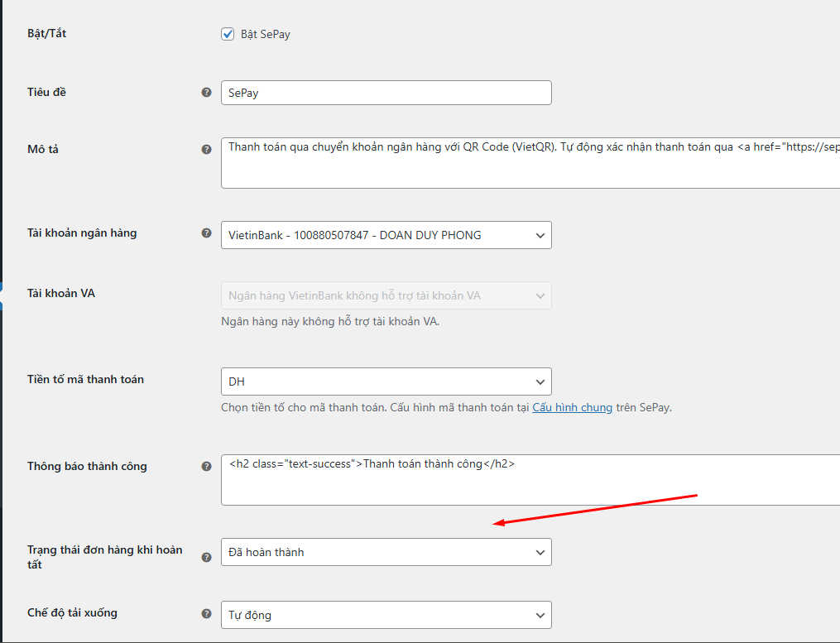Click help icon beside Trạng thái đơn hàng
The width and height of the screenshot is (840, 643).
pos(206,557)
